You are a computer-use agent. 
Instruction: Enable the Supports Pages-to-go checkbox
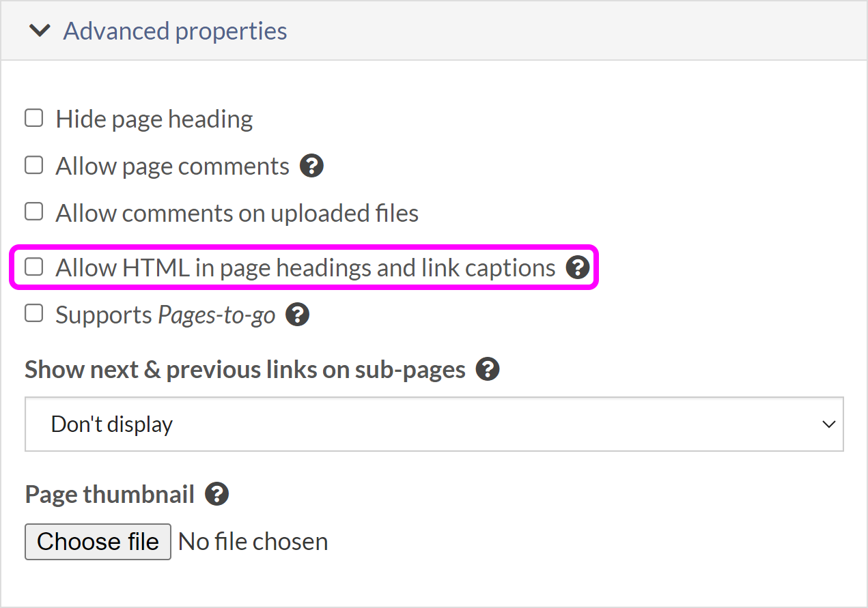click(x=34, y=314)
